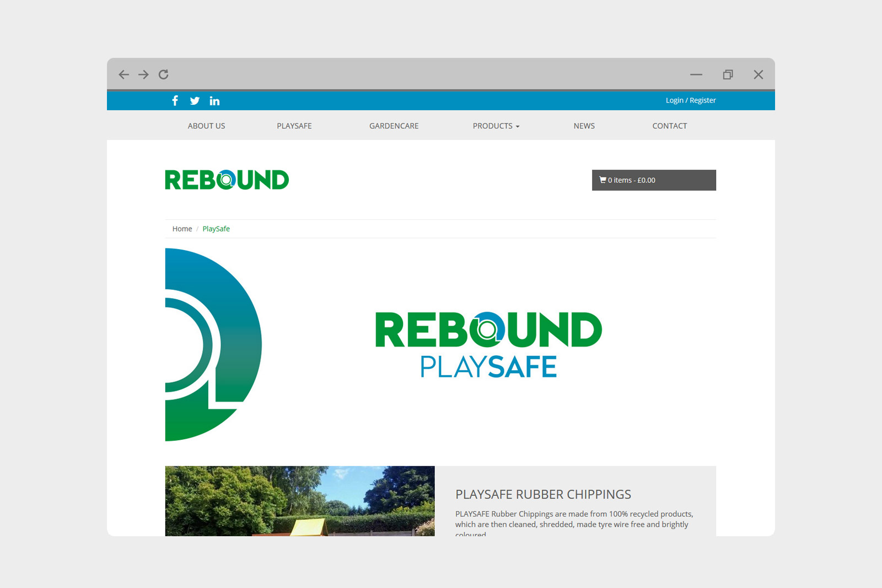Viewport: 882px width, 588px height.
Task: Click the Login / Register link
Action: coord(691,100)
